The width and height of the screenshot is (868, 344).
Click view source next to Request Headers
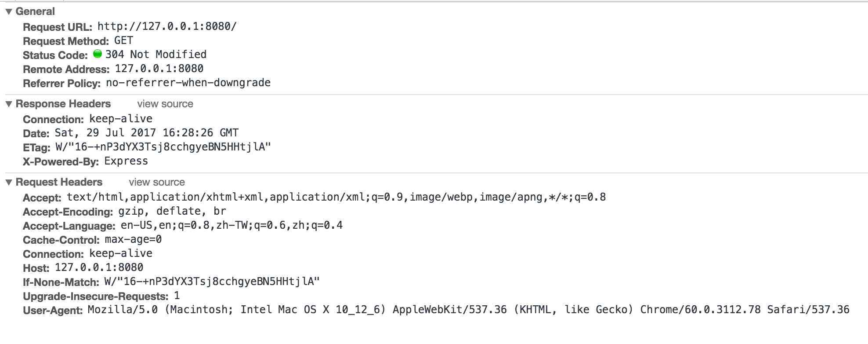tap(157, 182)
